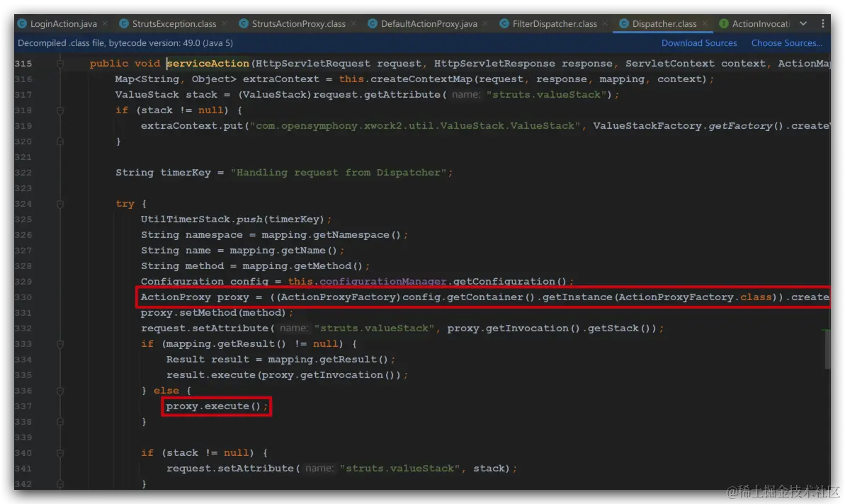Image resolution: width=845 pixels, height=504 pixels.
Task: Click the decompiled bytecode version notice text
Action: tap(125, 43)
